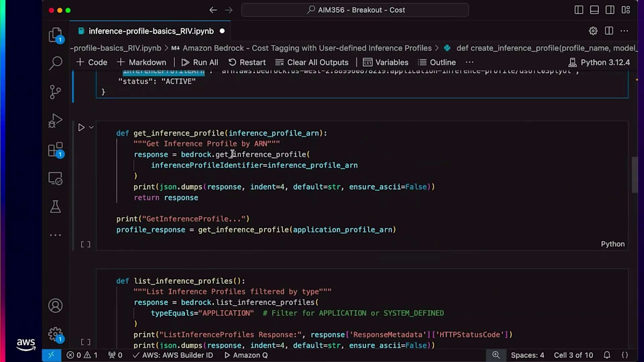Click breadcrumb Amazon Bedrock Cost Tagging heading

[301, 48]
